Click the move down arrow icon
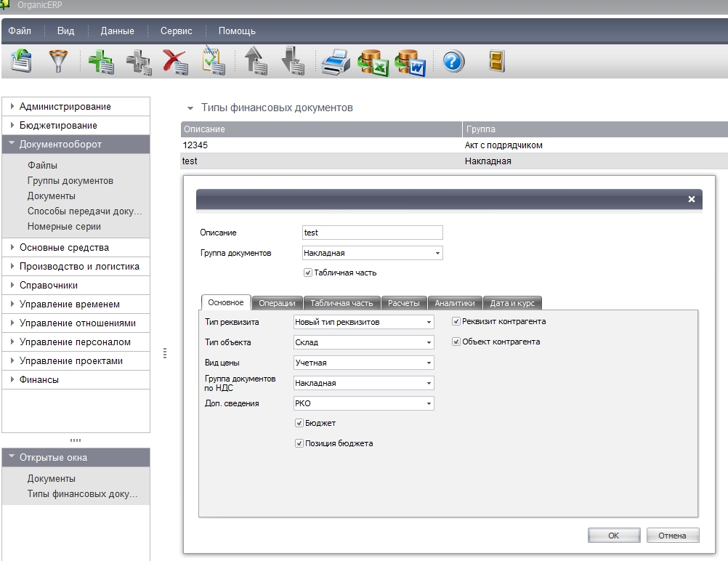Image resolution: width=728 pixels, height=561 pixels. (293, 61)
